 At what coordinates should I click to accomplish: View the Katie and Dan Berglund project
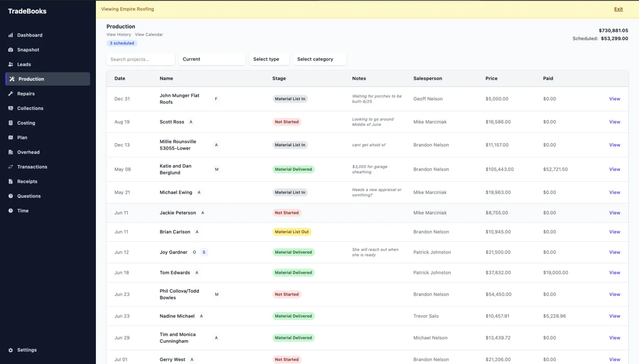pyautogui.click(x=615, y=169)
